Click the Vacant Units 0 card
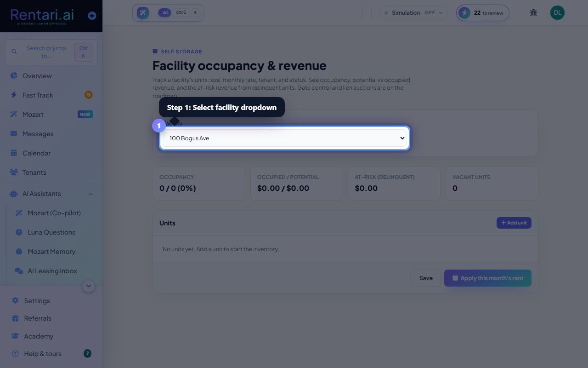Viewport: 588px width, 368px height. click(x=492, y=184)
